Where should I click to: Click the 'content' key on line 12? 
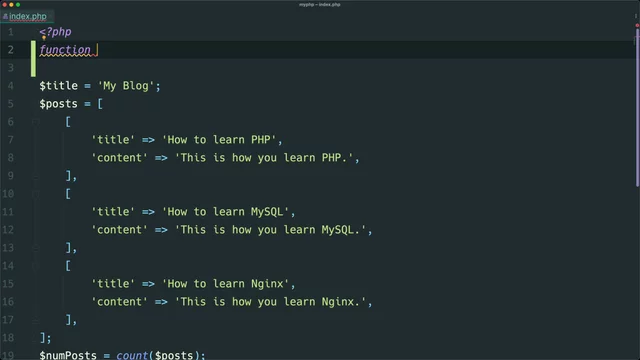click(119, 230)
